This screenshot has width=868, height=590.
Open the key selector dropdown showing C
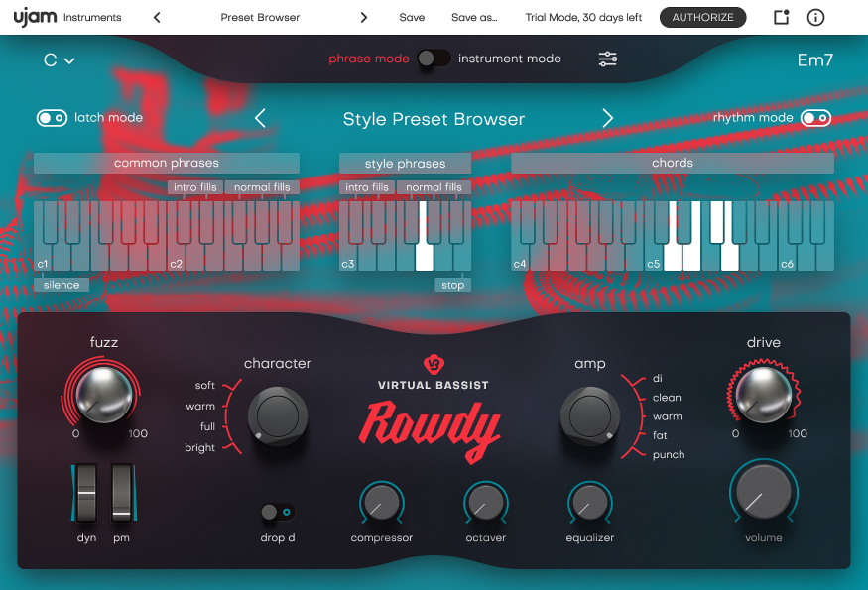[59, 59]
